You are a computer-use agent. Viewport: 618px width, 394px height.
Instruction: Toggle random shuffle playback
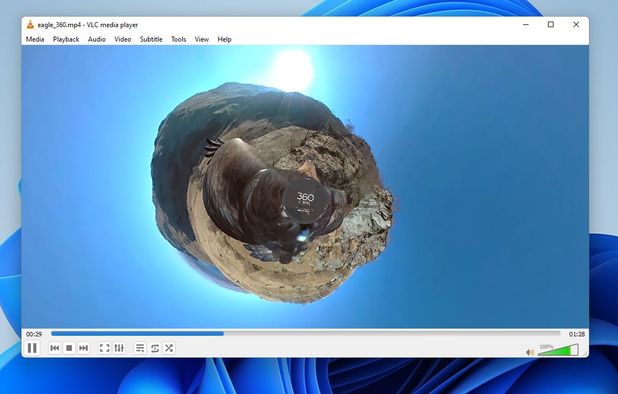(x=169, y=348)
